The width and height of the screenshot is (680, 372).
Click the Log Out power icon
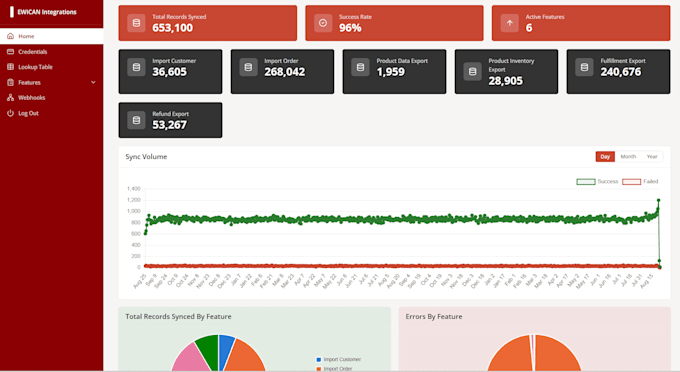tap(10, 113)
